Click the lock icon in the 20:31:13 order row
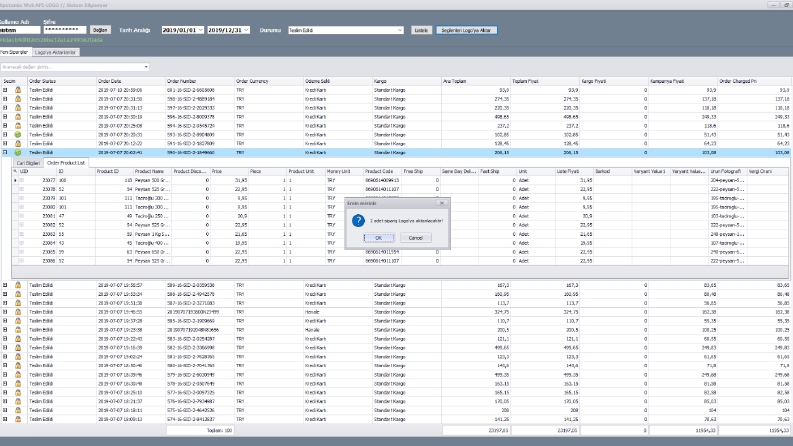793x446 pixels. tap(18, 108)
